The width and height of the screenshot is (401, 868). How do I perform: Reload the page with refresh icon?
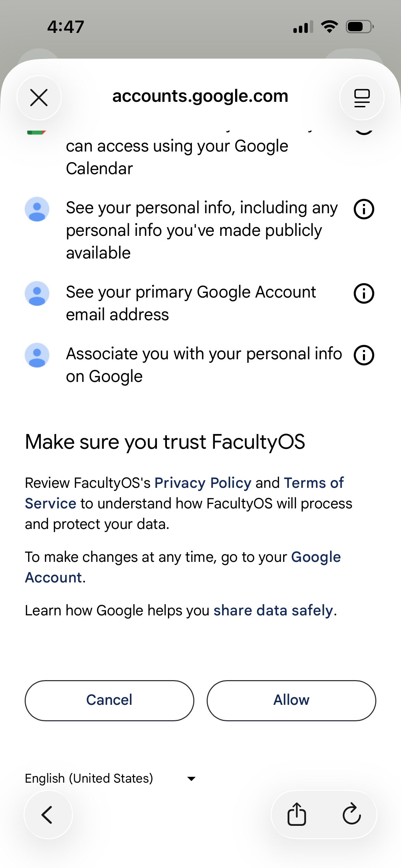click(352, 814)
